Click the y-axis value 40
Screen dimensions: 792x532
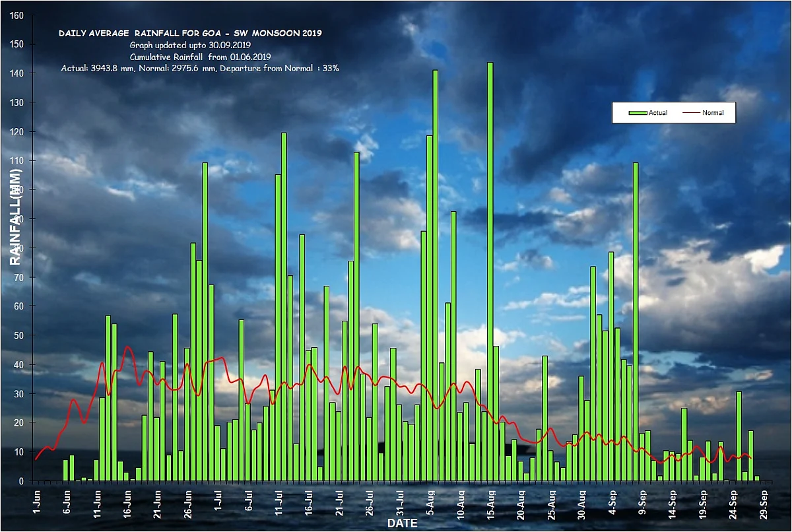coord(18,364)
